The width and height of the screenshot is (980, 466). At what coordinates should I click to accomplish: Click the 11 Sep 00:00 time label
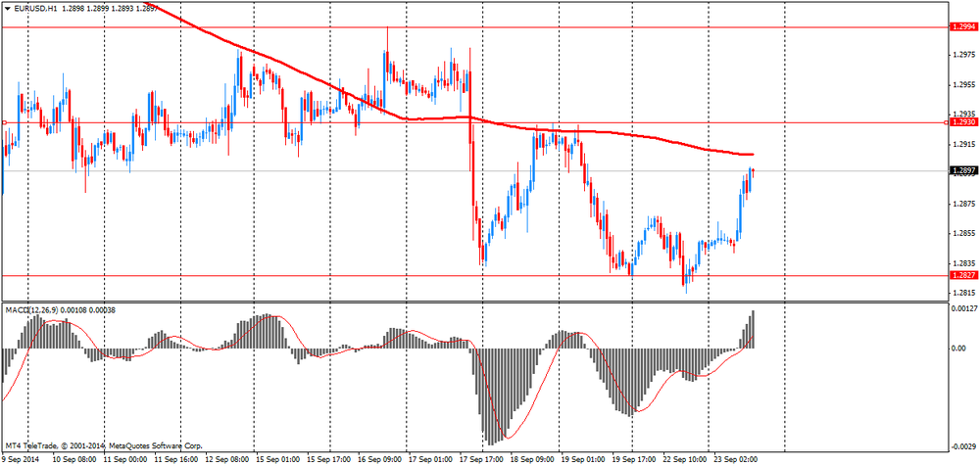[124, 459]
